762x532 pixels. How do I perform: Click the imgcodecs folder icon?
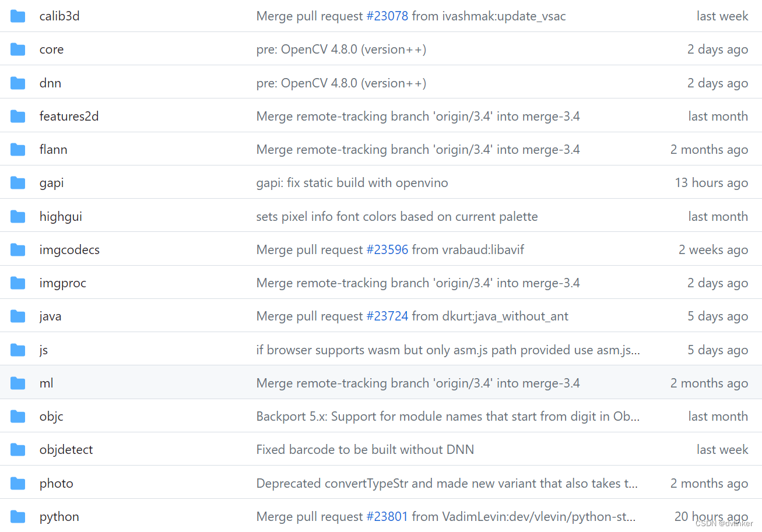[x=18, y=250]
